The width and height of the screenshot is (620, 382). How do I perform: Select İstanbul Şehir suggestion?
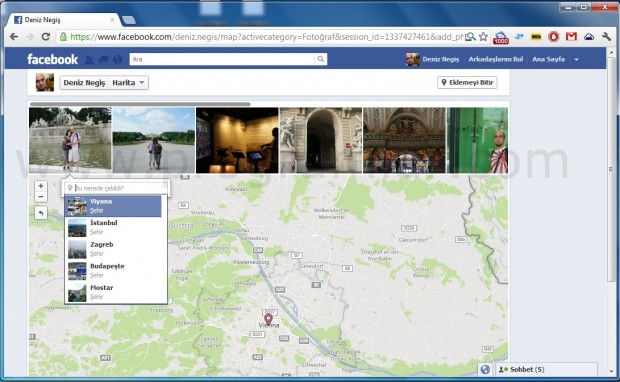113,227
